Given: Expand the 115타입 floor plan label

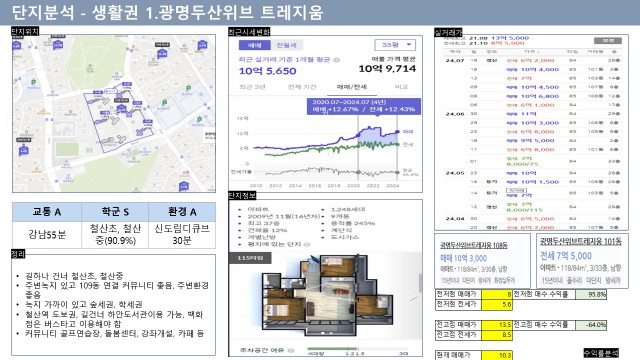Looking at the screenshot, I should coord(251,258).
